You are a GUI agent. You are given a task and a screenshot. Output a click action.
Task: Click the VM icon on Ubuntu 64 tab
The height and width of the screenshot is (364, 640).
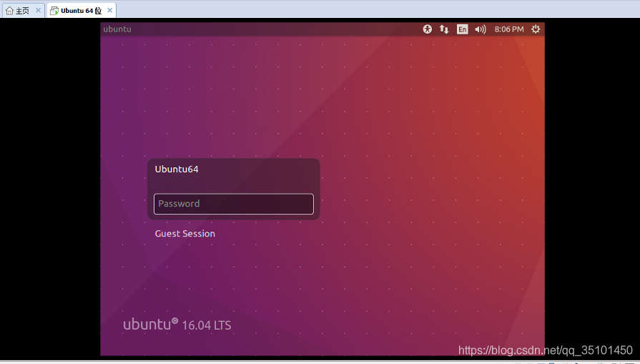pyautogui.click(x=54, y=11)
